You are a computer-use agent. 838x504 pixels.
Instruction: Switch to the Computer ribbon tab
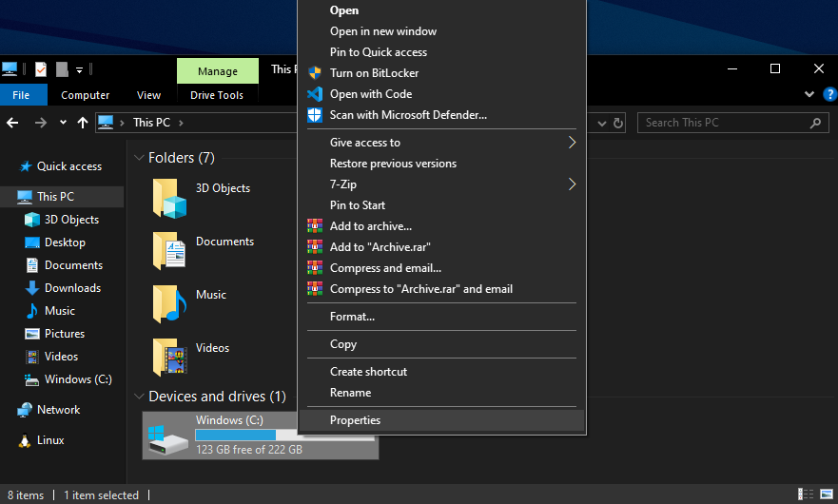85,95
